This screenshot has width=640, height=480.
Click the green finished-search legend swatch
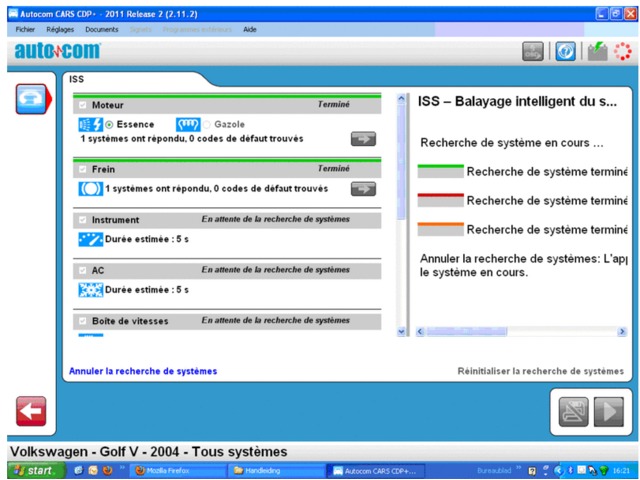pyautogui.click(x=440, y=171)
